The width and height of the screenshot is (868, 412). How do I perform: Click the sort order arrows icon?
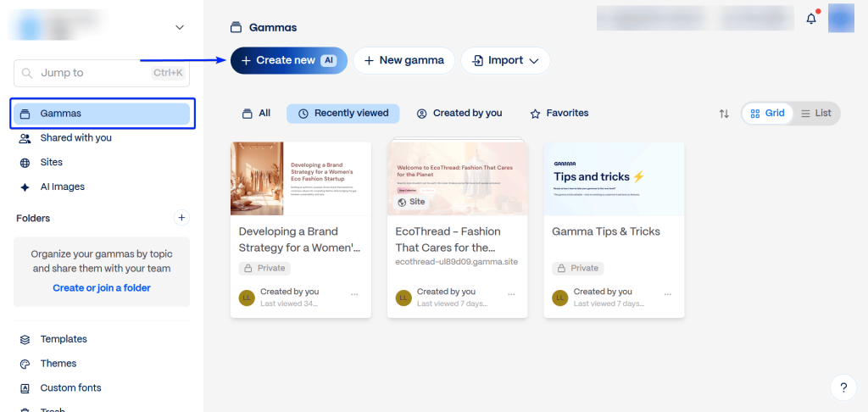724,114
